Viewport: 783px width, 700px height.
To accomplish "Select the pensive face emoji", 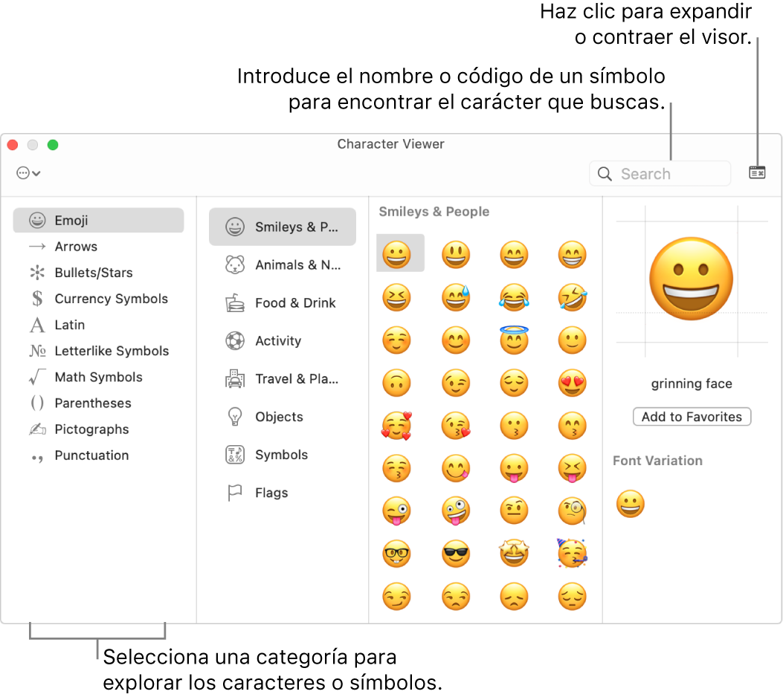I will pyautogui.click(x=573, y=597).
